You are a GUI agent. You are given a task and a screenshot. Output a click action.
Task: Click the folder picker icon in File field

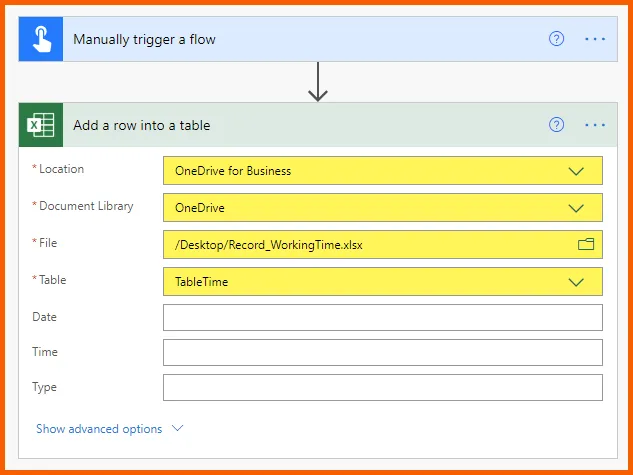pos(586,245)
